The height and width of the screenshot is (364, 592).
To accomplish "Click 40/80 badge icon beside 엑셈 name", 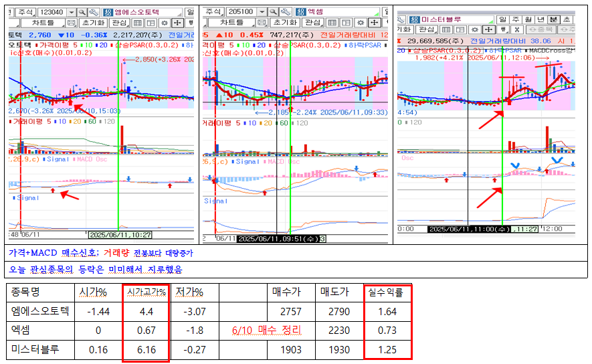I will pyautogui.click(x=301, y=11).
